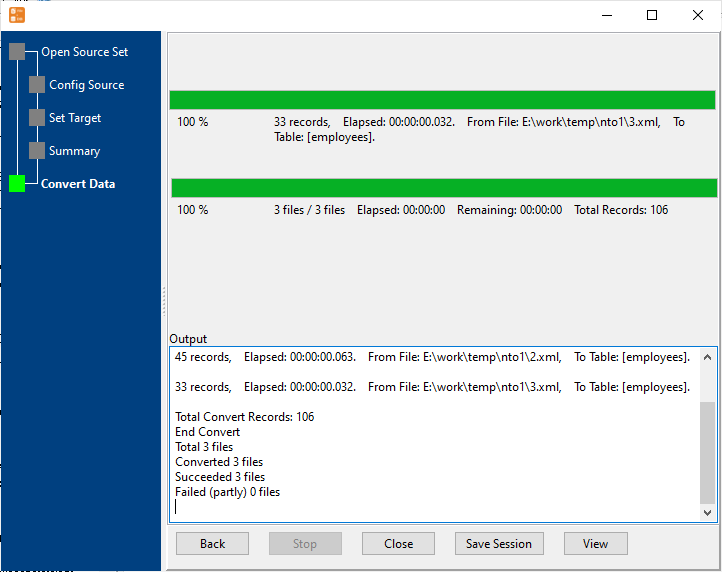Click the gray square icon beside Set Target

37,118
